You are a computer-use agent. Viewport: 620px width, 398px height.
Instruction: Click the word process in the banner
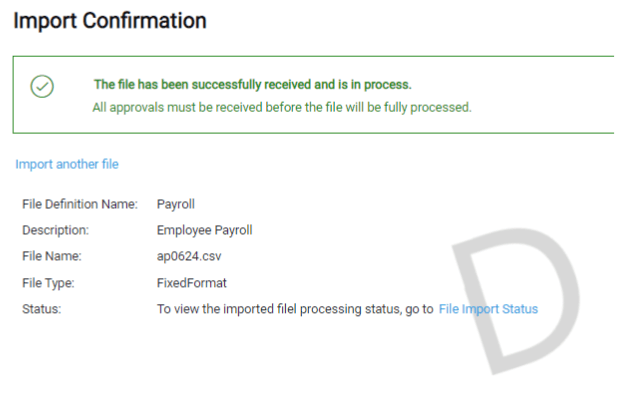pyautogui.click(x=386, y=85)
